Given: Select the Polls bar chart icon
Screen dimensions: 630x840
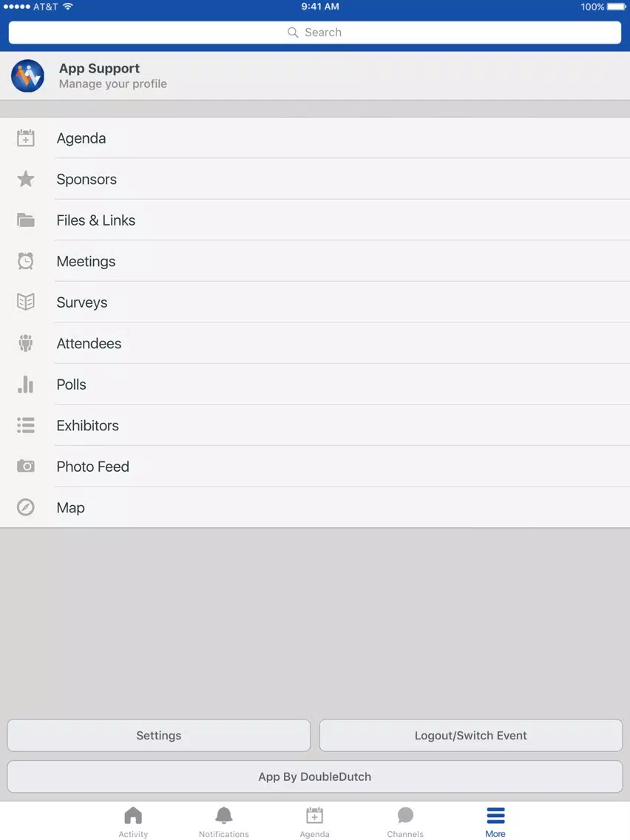Looking at the screenshot, I should 26,384.
